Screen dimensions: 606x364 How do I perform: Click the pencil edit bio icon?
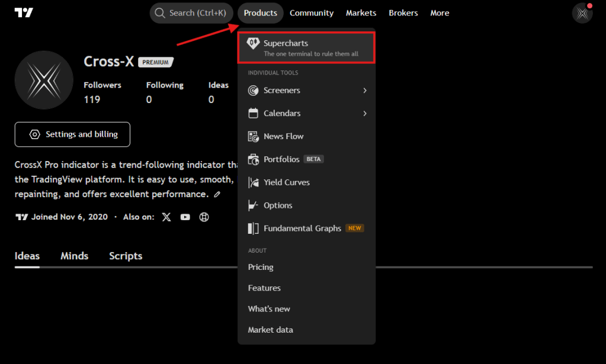click(x=217, y=194)
